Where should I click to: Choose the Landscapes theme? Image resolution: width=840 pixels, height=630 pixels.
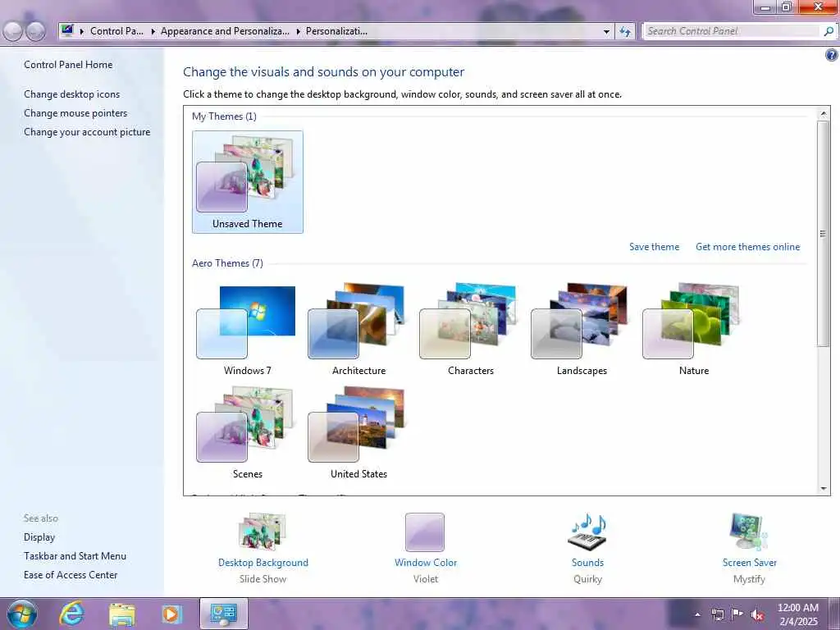coord(582,330)
